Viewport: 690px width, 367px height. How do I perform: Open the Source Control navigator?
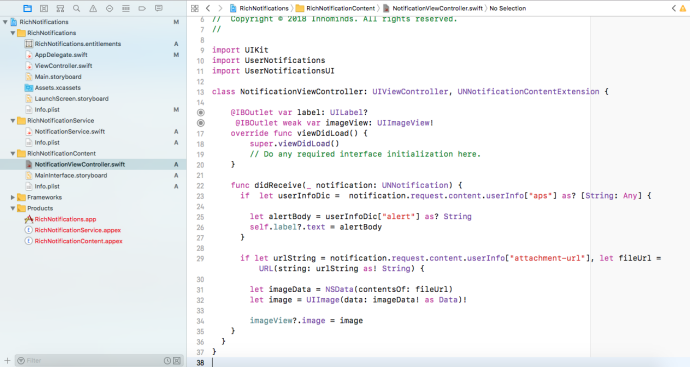pos(44,8)
